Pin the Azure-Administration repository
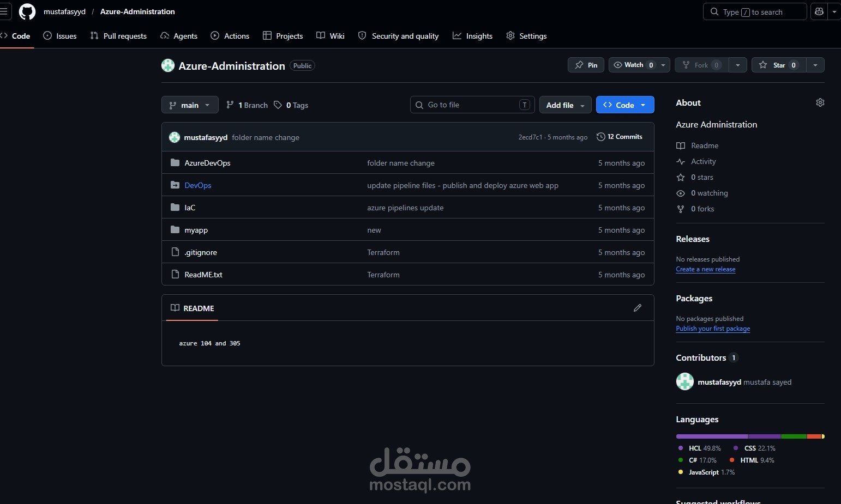 pos(586,65)
